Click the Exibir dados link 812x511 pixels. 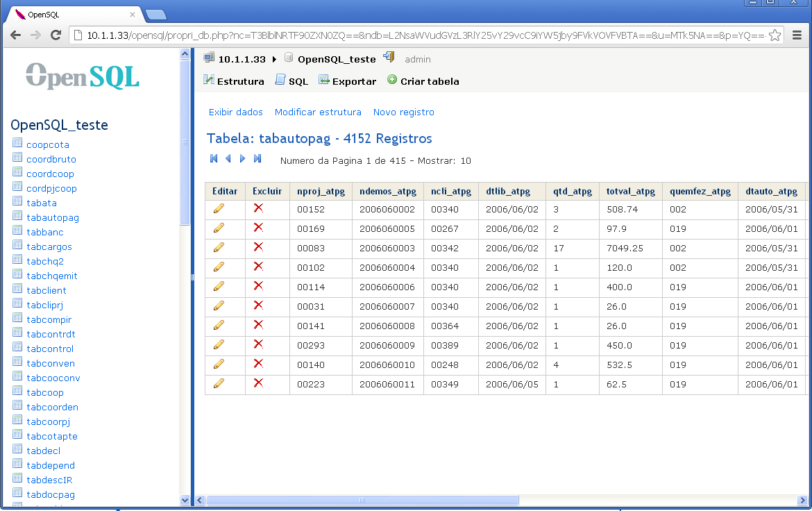236,112
